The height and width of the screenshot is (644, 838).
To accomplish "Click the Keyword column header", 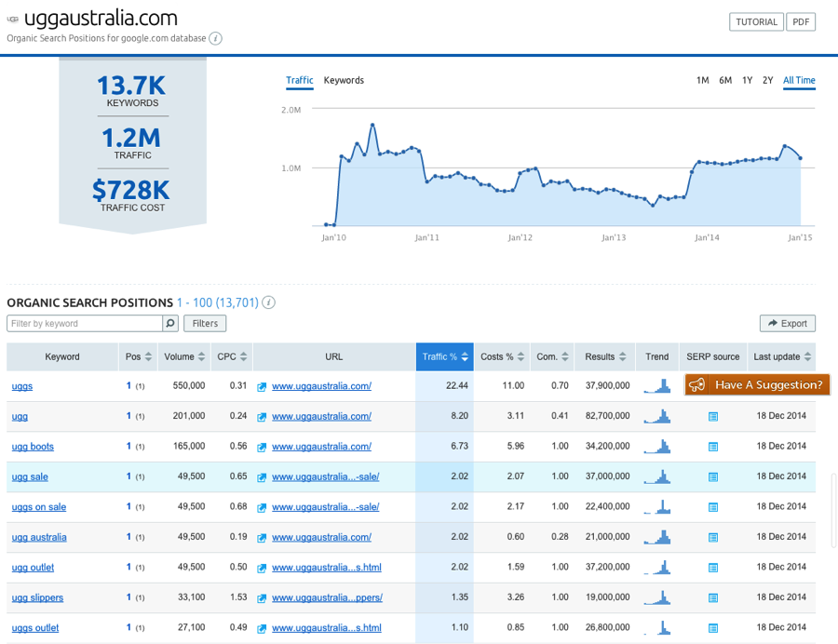I will pyautogui.click(x=62, y=356).
